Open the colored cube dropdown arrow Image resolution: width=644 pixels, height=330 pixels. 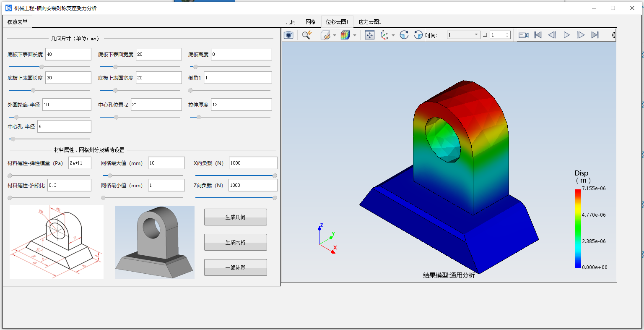pos(355,35)
